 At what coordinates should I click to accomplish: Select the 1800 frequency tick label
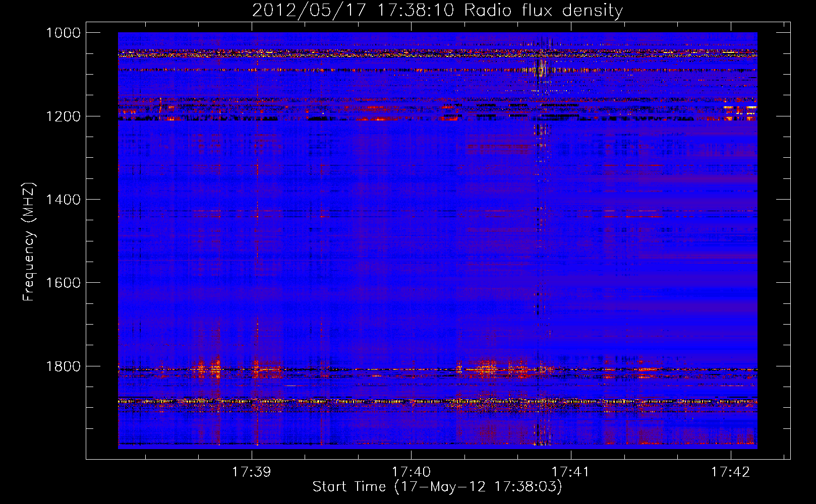tap(63, 366)
